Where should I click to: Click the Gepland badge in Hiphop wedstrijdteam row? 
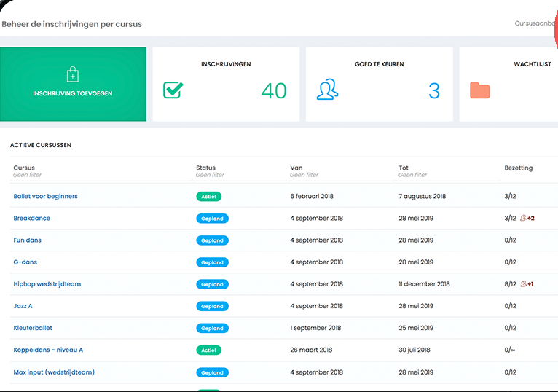pyautogui.click(x=213, y=284)
